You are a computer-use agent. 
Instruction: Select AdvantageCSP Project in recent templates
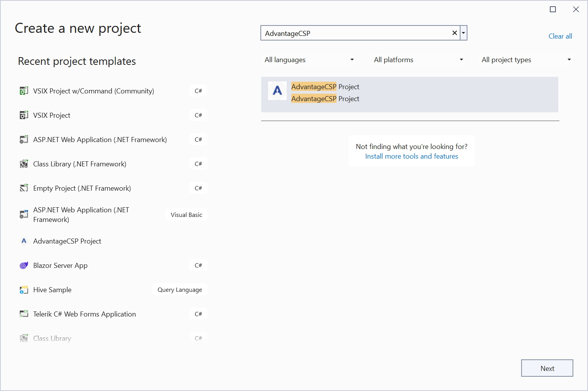[x=67, y=241]
